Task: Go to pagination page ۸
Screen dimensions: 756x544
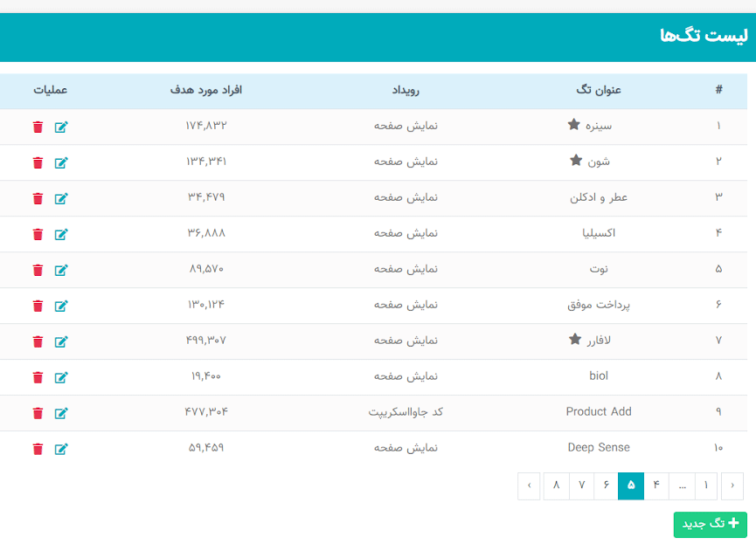Action: point(557,485)
